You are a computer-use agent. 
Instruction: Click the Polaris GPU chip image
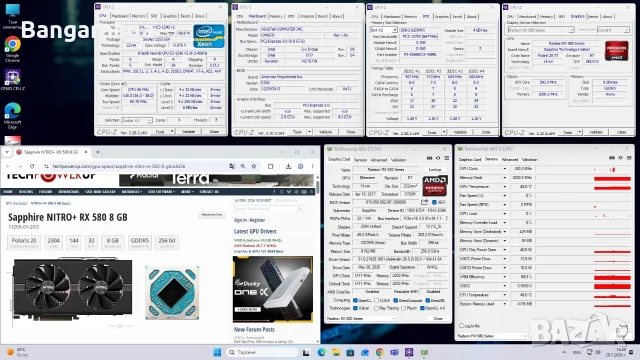172,292
